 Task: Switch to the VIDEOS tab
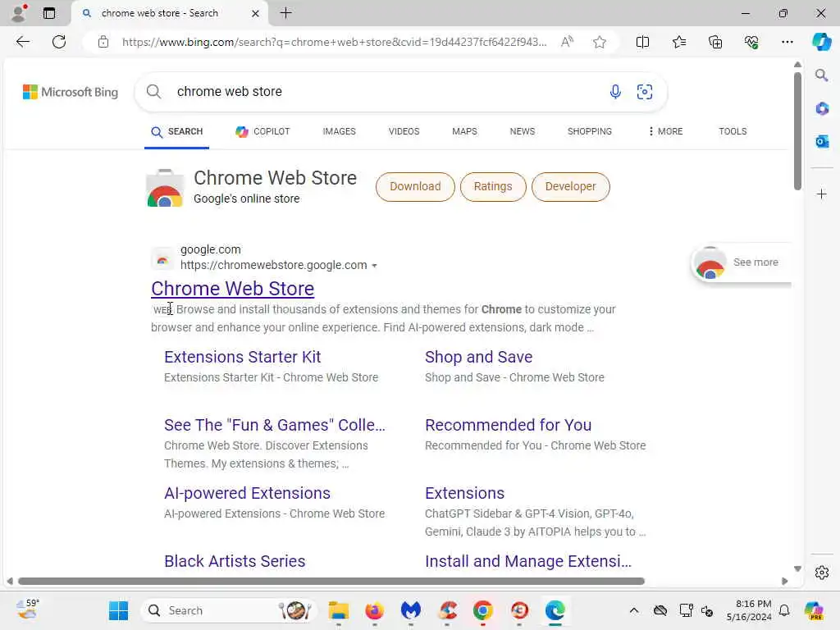[404, 132]
